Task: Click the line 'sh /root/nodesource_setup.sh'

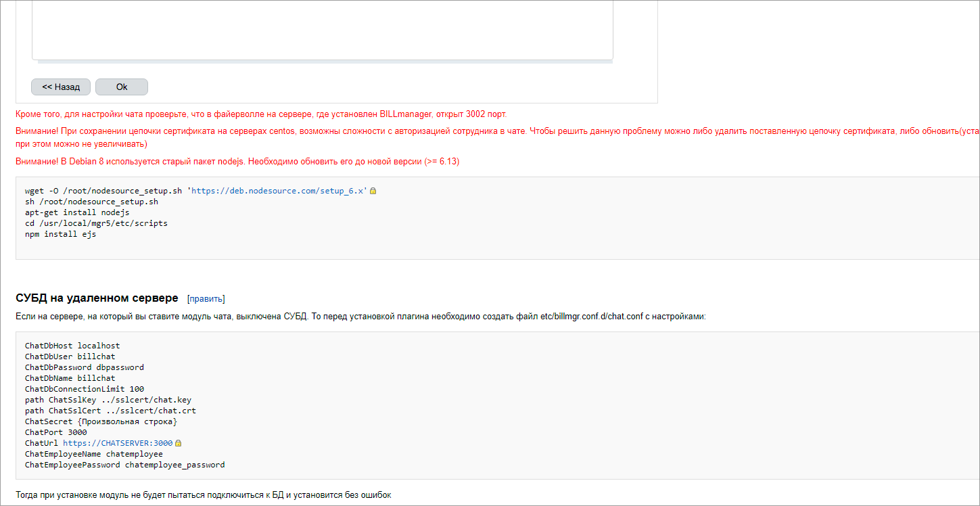Action: tap(91, 202)
